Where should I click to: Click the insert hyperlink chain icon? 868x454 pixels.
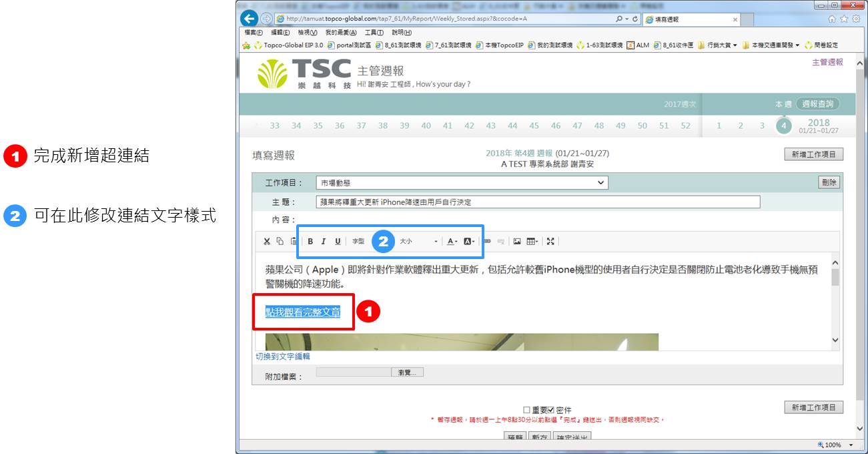tap(487, 242)
